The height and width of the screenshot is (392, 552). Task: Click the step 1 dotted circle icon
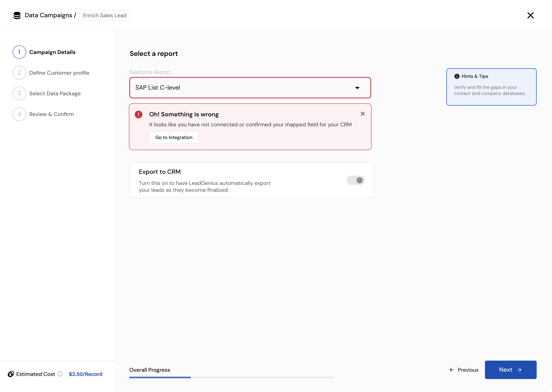(x=19, y=52)
